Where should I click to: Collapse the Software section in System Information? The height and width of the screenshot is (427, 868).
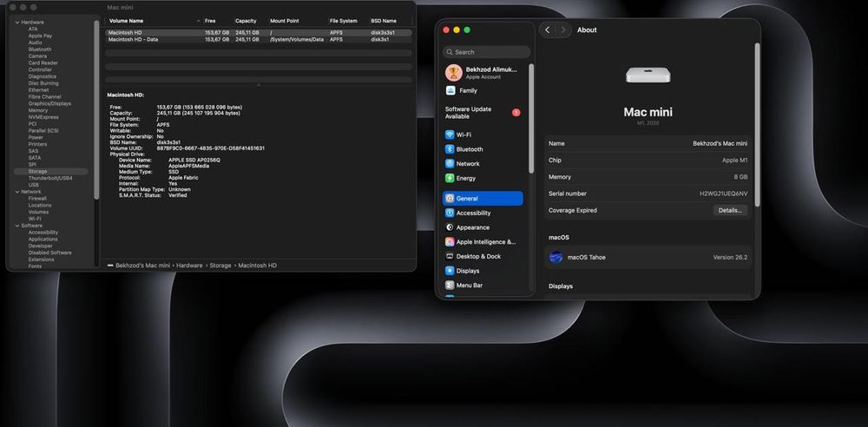16,226
